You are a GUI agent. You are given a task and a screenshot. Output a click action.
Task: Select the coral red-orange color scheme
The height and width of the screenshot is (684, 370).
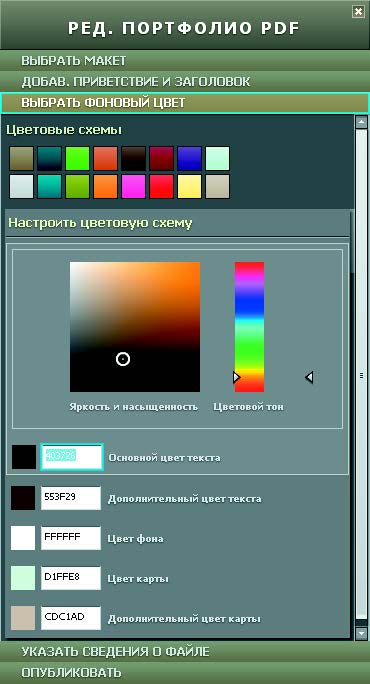(x=105, y=158)
